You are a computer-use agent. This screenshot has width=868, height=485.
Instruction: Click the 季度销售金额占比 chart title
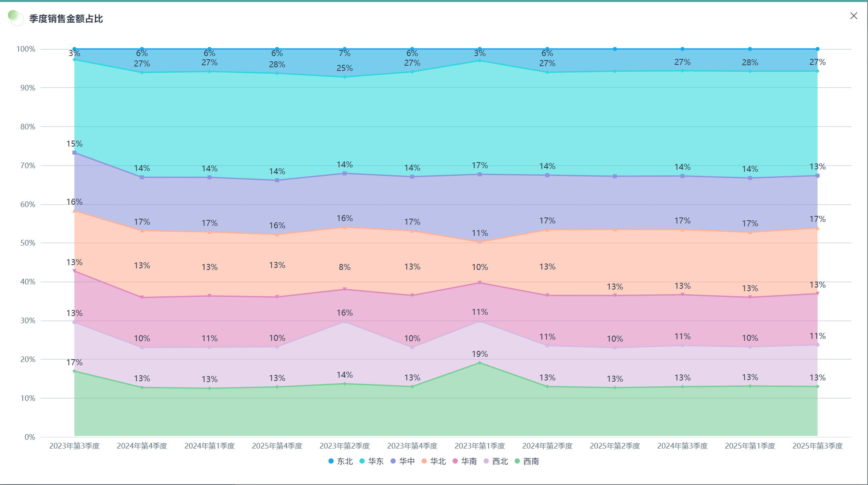[66, 19]
